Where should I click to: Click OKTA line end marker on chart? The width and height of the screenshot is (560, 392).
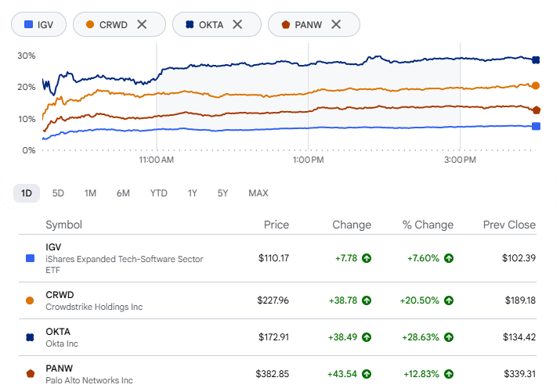[536, 60]
